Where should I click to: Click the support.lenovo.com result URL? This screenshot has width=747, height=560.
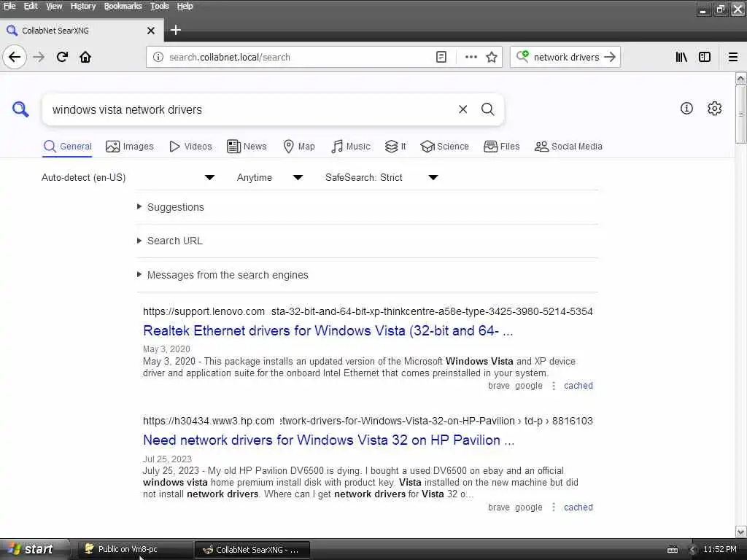click(x=368, y=311)
